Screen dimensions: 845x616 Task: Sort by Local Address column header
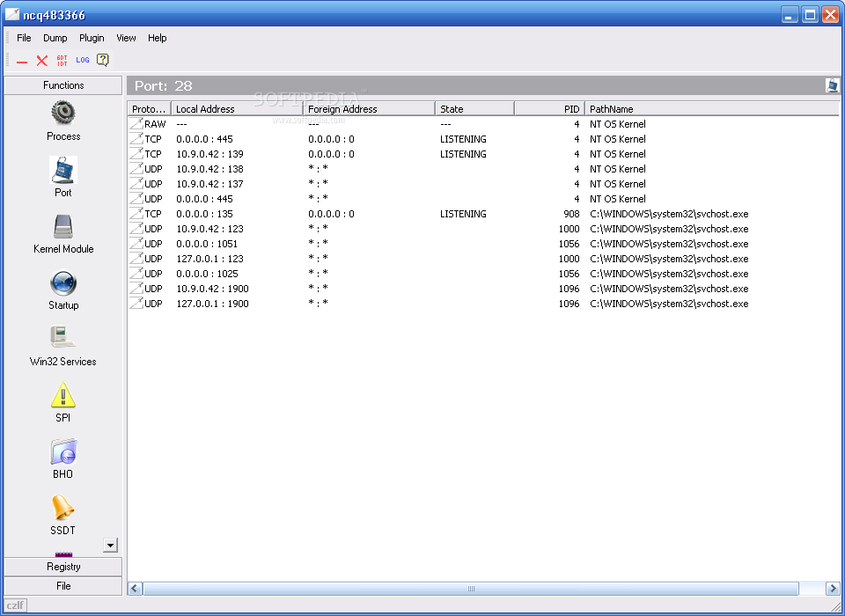tap(237, 109)
